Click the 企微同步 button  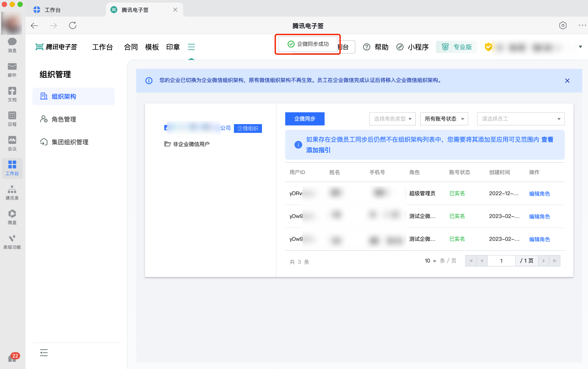[x=305, y=119]
